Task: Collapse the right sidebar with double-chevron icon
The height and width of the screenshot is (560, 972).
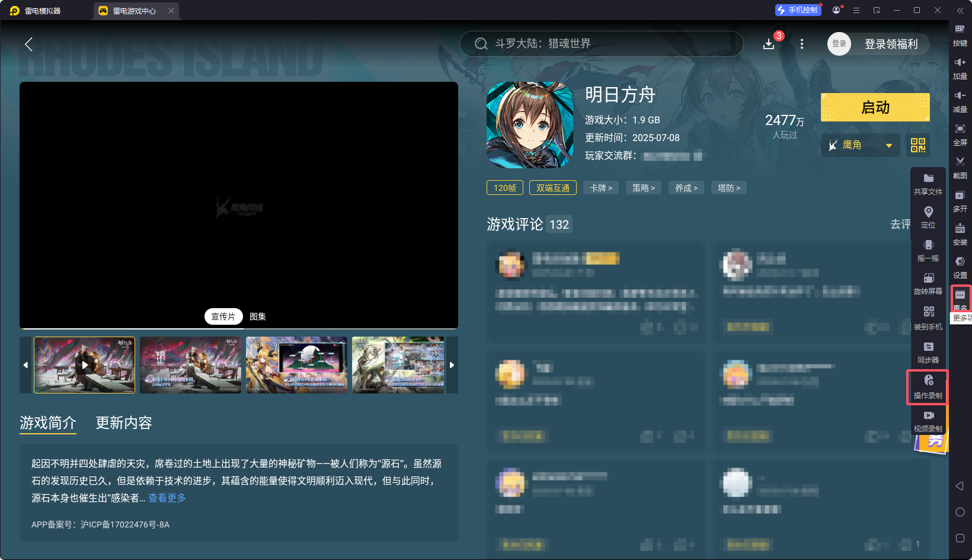Action: [x=960, y=10]
